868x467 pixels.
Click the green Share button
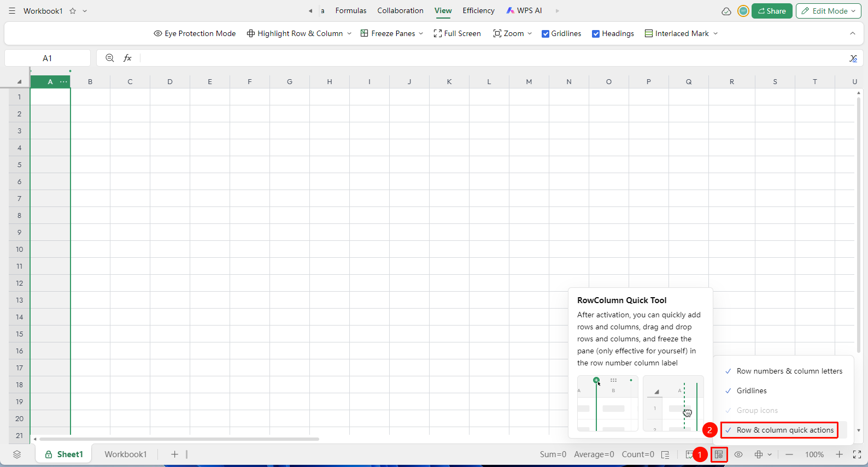click(772, 11)
